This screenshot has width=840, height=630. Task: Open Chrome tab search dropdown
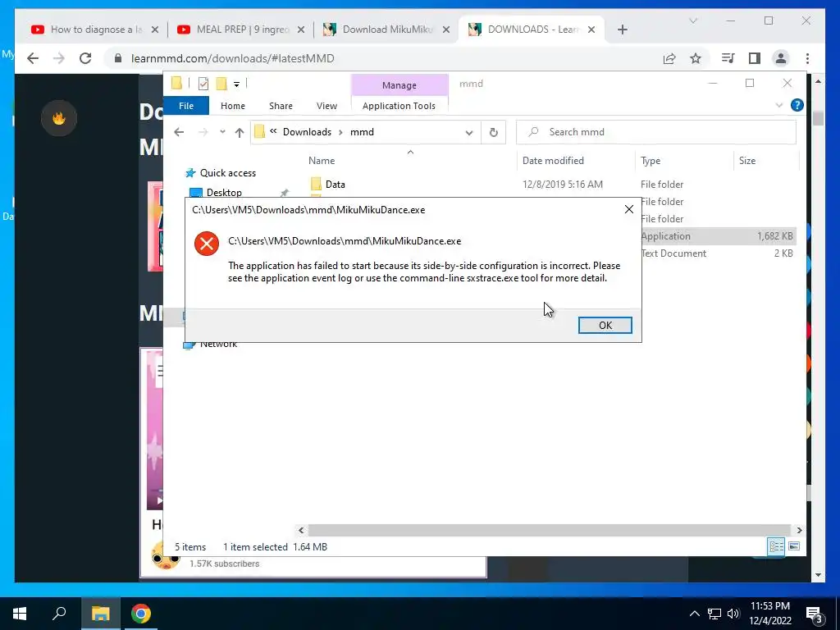tap(693, 21)
